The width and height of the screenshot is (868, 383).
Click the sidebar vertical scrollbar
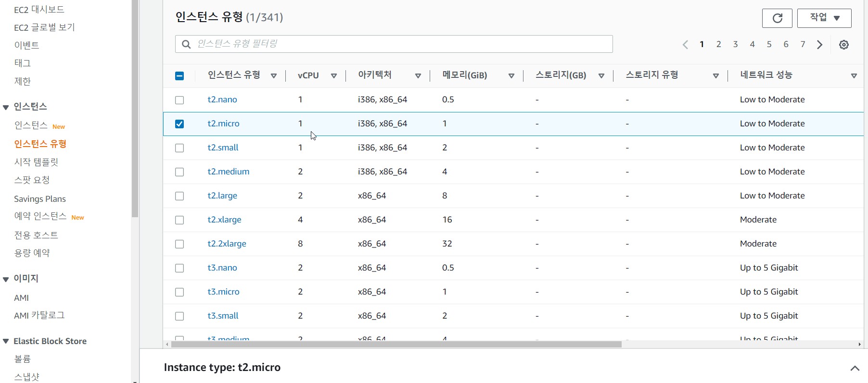click(x=135, y=108)
